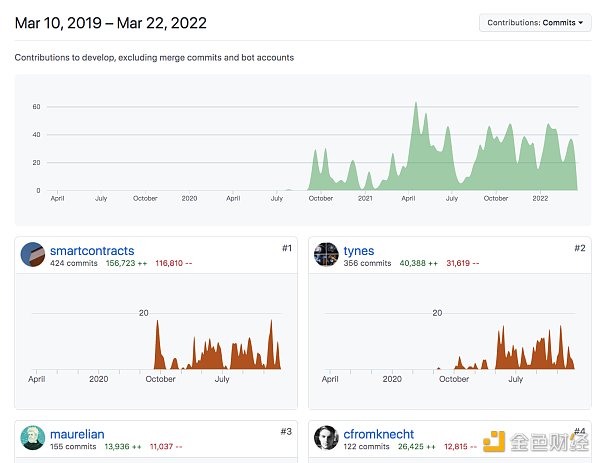This screenshot has width=600, height=463.
Task: Select the cfromknecht profile avatar
Action: click(325, 437)
